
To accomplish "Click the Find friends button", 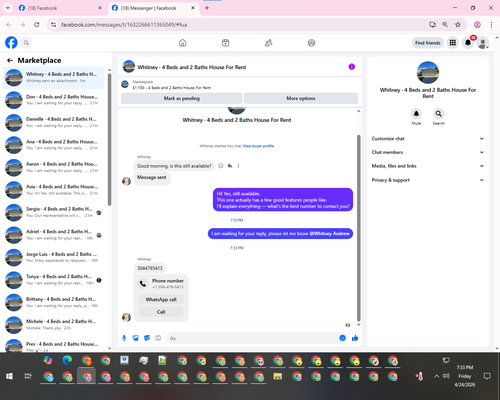I will tap(428, 43).
